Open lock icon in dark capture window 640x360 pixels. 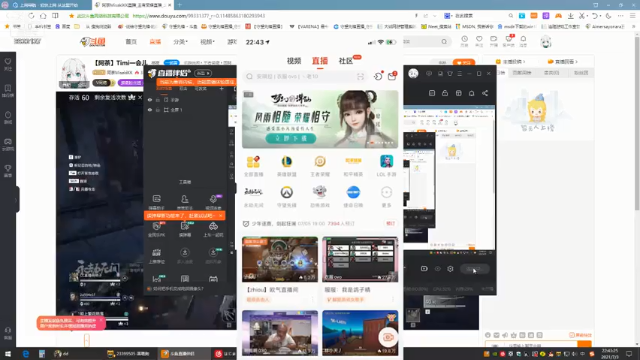pyautogui.click(x=445, y=93)
